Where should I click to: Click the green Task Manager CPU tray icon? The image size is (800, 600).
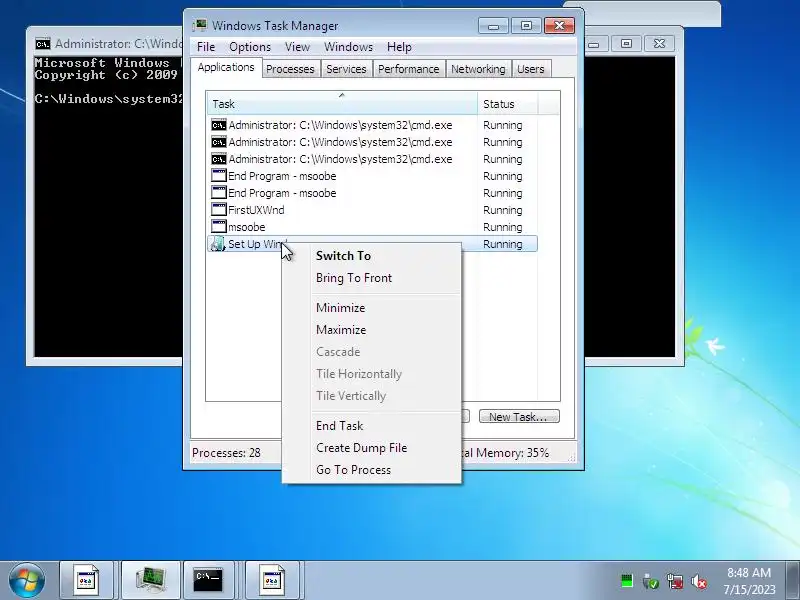[x=627, y=581]
